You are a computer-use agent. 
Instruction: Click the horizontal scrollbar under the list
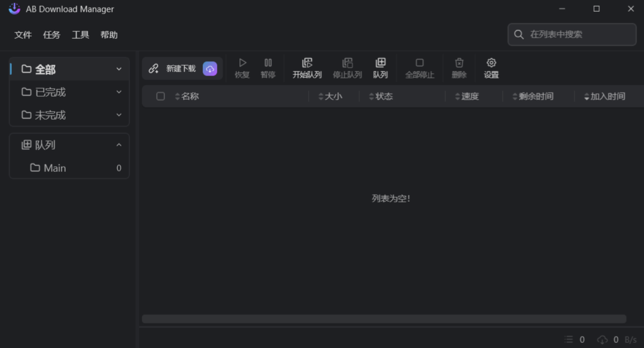384,319
